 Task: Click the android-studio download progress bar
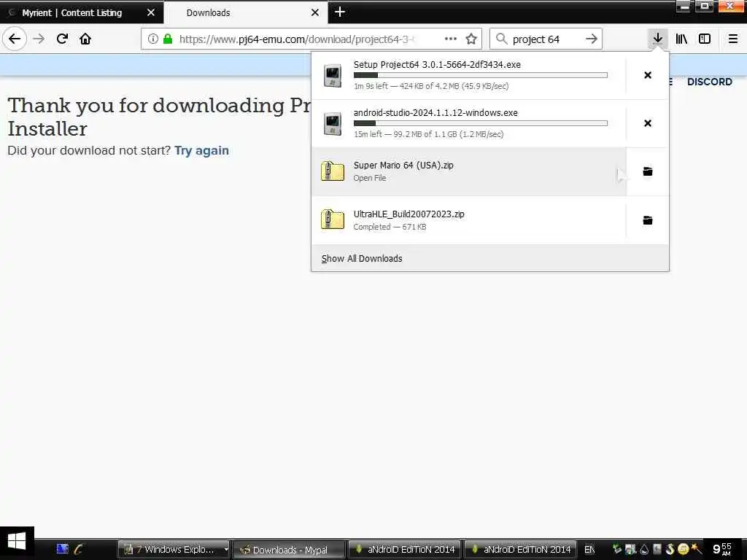click(x=481, y=123)
